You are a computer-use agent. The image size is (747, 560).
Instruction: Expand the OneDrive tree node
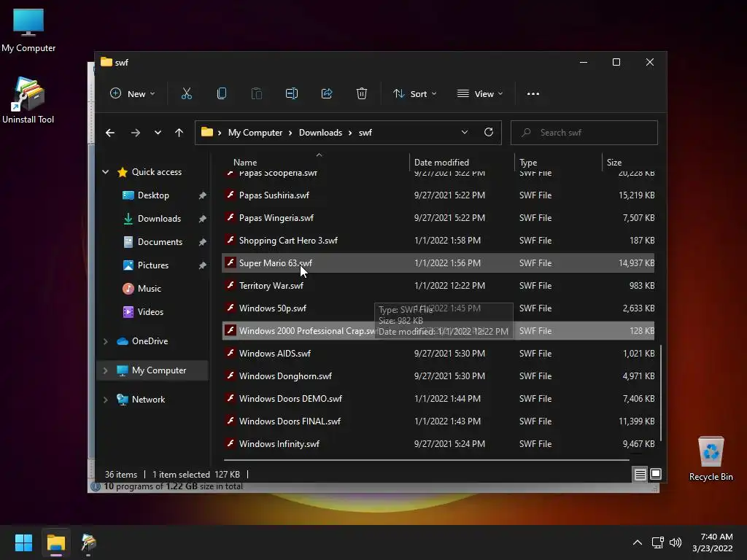click(x=106, y=341)
